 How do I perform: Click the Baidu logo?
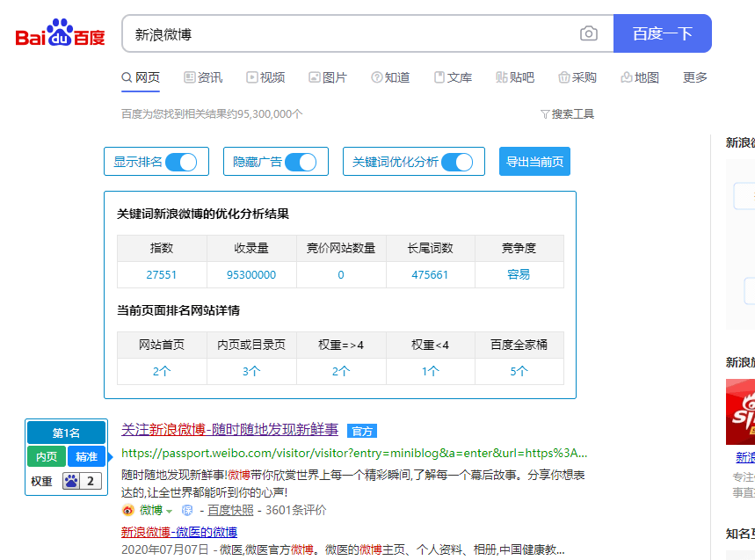[60, 33]
